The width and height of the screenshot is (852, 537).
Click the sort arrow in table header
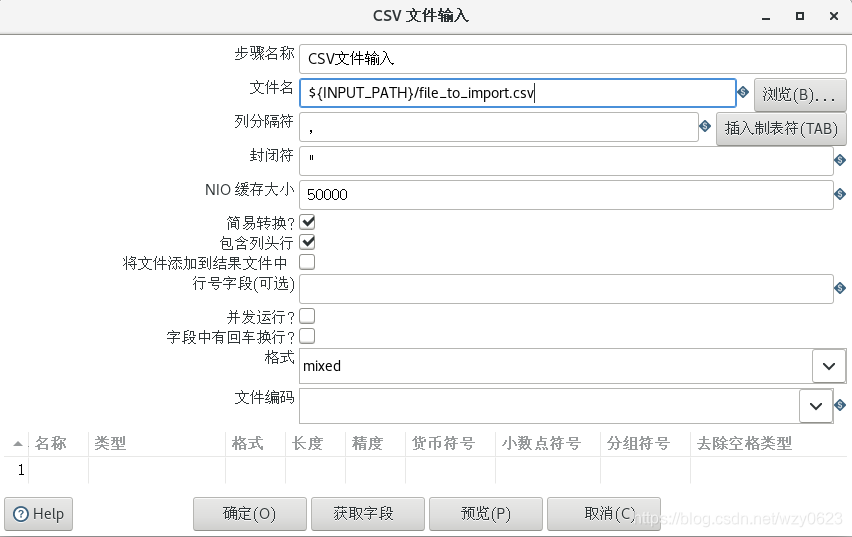pyautogui.click(x=17, y=444)
